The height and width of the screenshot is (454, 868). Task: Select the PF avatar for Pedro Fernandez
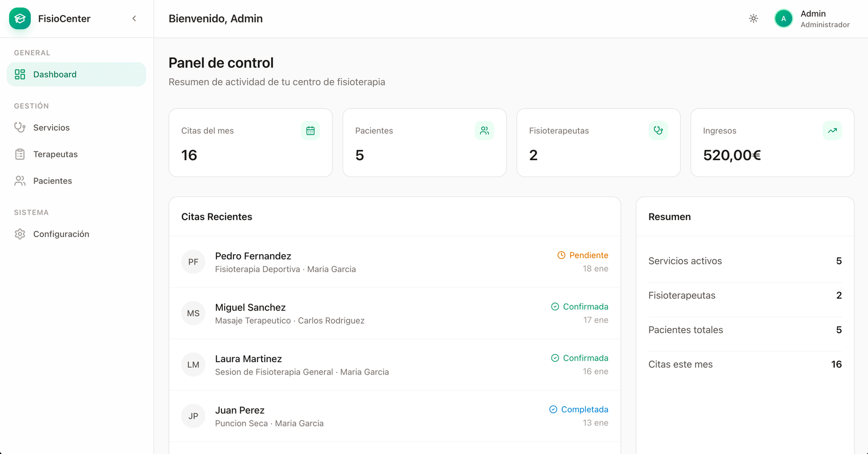193,262
